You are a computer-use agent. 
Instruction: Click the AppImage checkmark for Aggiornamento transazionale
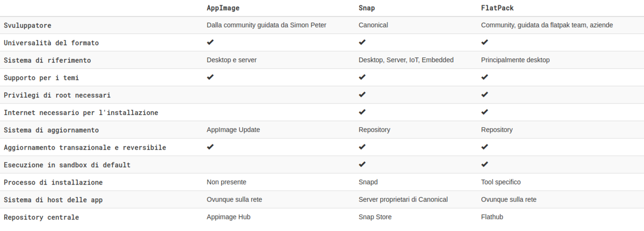pos(210,147)
